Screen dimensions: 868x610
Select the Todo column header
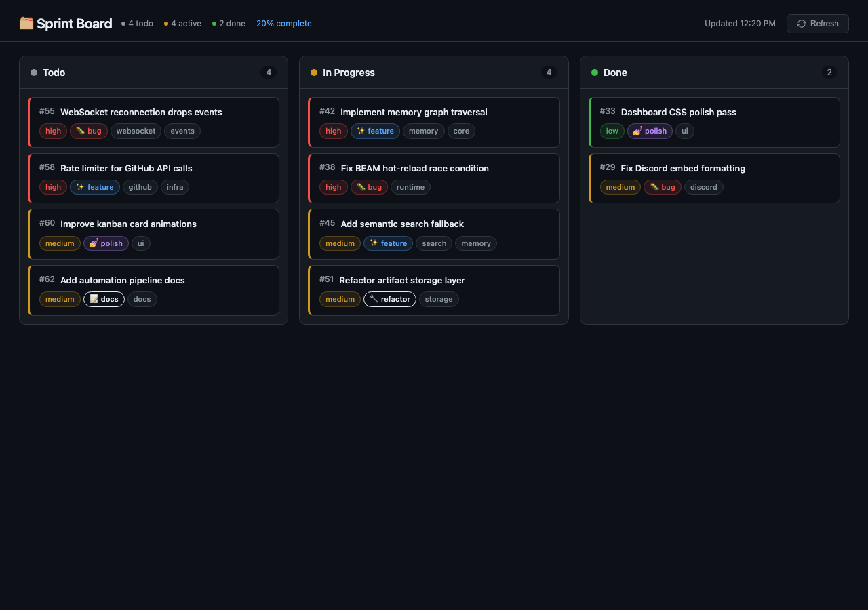click(x=54, y=73)
